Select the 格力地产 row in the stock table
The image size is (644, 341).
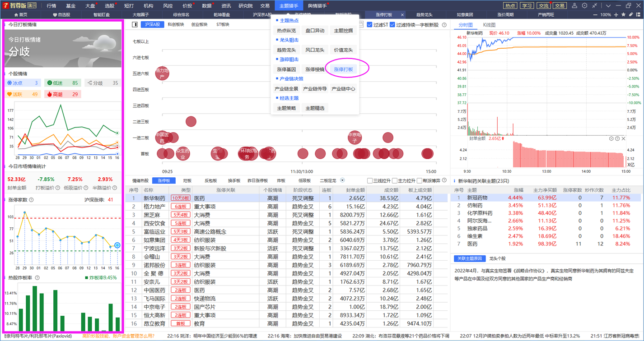[x=287, y=207]
